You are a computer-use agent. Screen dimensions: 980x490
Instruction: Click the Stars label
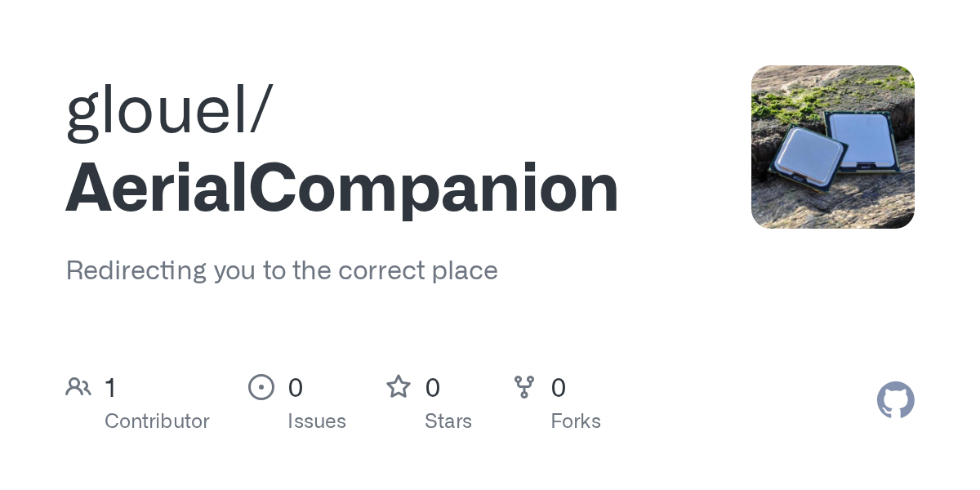point(448,421)
